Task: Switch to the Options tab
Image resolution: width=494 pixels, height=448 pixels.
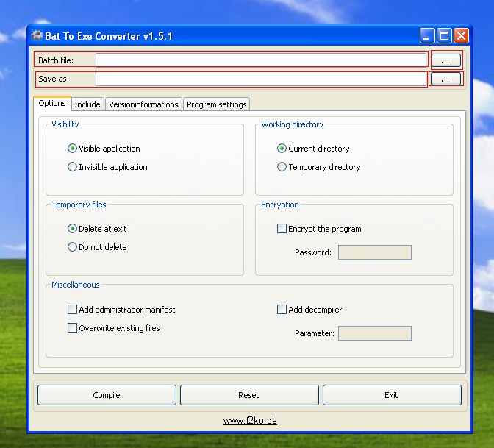Action: pos(52,103)
